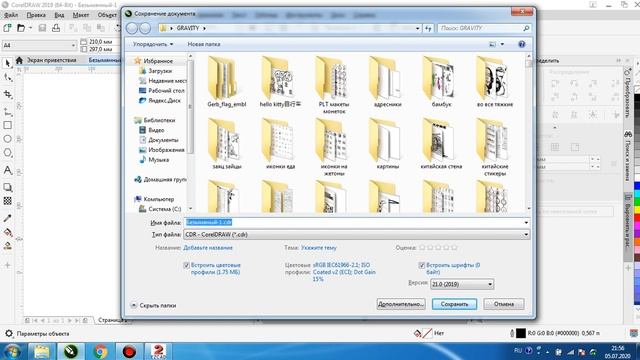Select the Ellipse tool in toolbox
The height and width of the screenshot is (360, 640).
tap(7, 139)
